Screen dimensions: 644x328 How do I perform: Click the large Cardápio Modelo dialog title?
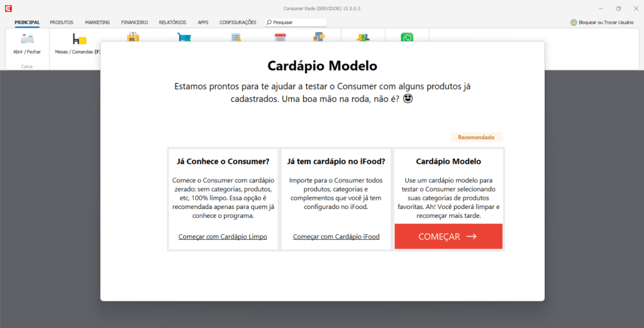tap(323, 65)
